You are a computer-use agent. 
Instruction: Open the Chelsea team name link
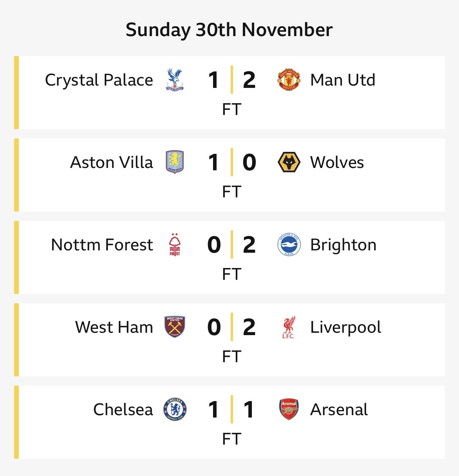tap(123, 410)
